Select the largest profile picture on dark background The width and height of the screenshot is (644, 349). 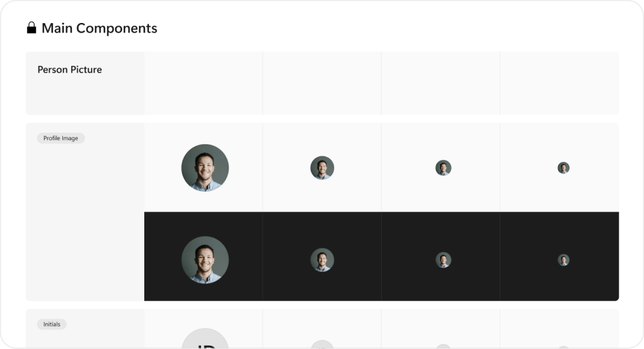[205, 260]
